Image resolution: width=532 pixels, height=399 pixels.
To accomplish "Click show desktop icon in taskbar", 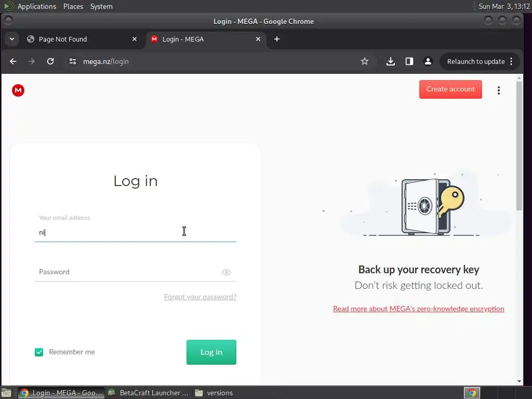I will tap(6, 393).
